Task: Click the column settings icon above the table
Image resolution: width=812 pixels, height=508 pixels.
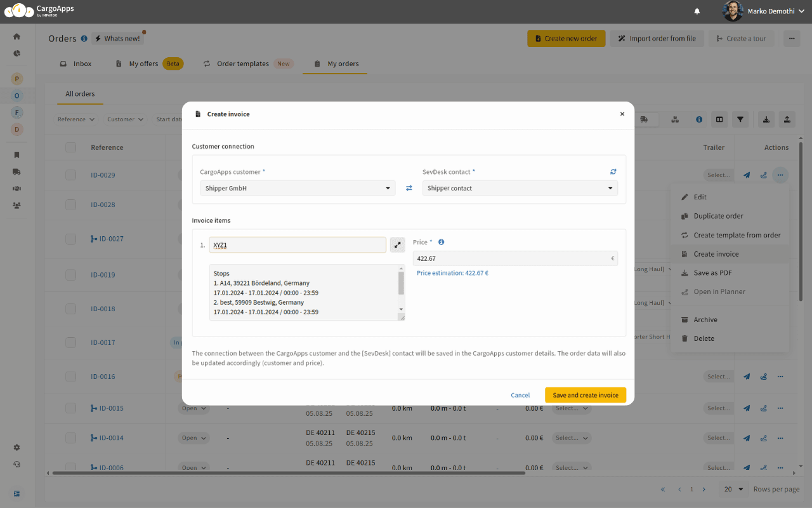Action: coord(718,119)
